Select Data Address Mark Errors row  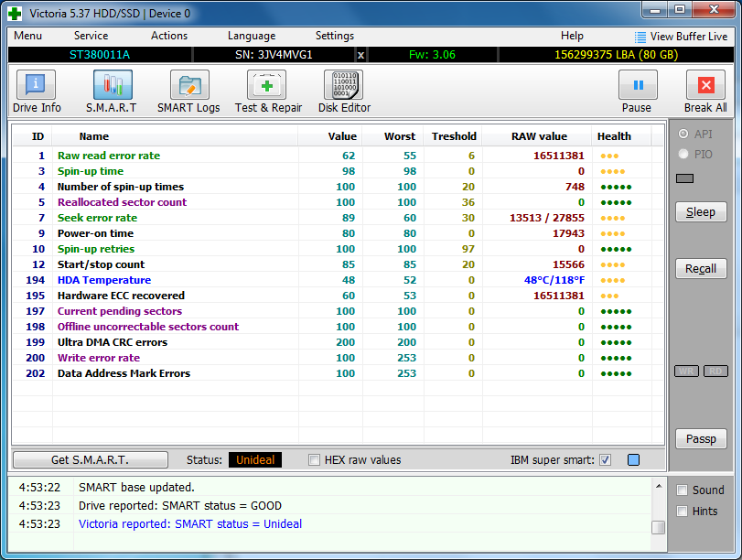(338, 373)
